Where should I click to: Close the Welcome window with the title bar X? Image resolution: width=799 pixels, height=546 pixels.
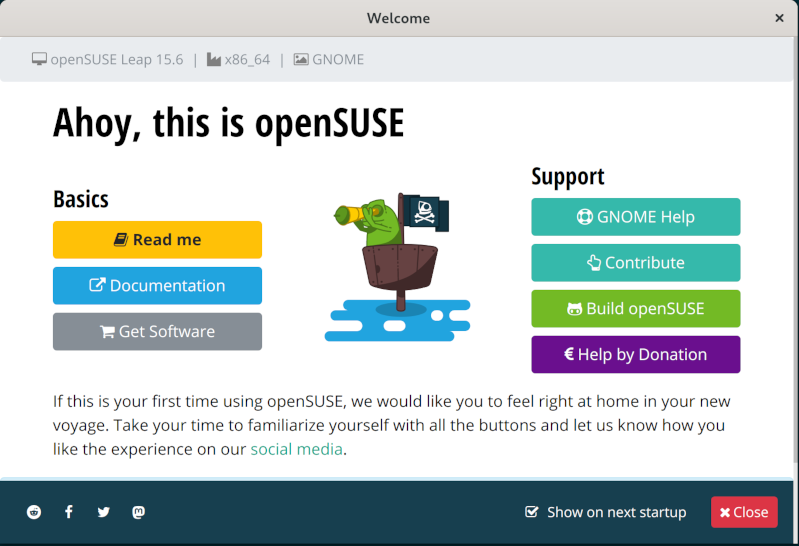coord(779,18)
